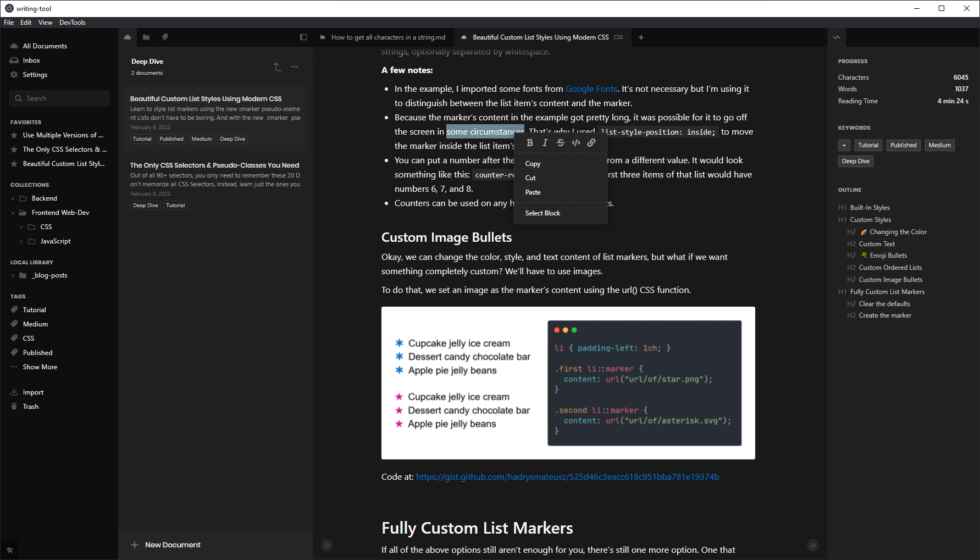Apply italic formatting from popup toolbar
980x560 pixels.
545,143
